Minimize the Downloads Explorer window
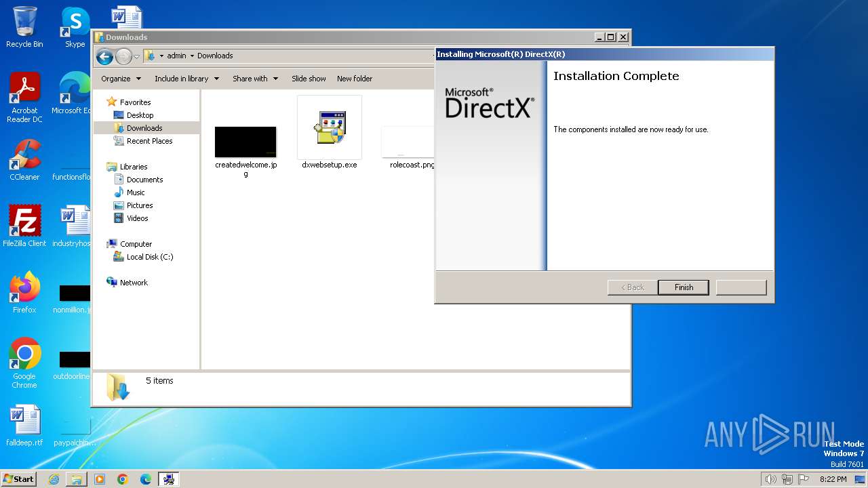Image resolution: width=868 pixels, height=488 pixels. [x=599, y=37]
